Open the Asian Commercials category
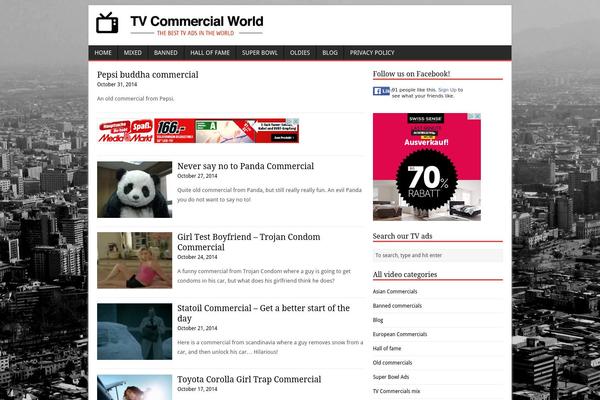 [x=395, y=291]
